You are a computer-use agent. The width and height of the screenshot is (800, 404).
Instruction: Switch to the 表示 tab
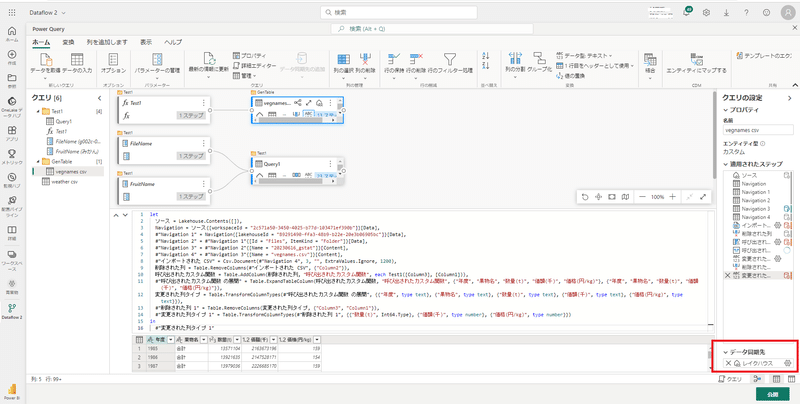(146, 42)
